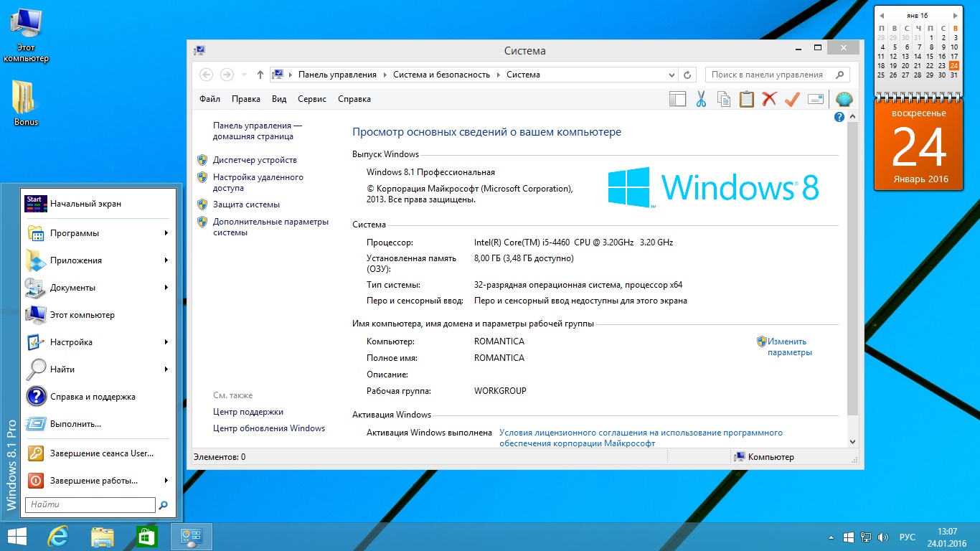The height and width of the screenshot is (551, 980).
Task: Open 'Диспетчер устройств' link
Action: point(255,160)
